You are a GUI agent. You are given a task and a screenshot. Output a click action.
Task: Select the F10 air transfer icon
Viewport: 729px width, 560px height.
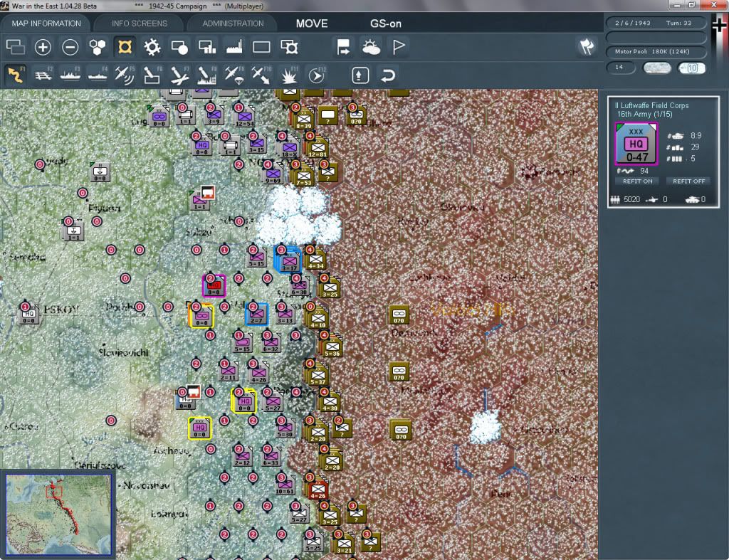pos(261,75)
